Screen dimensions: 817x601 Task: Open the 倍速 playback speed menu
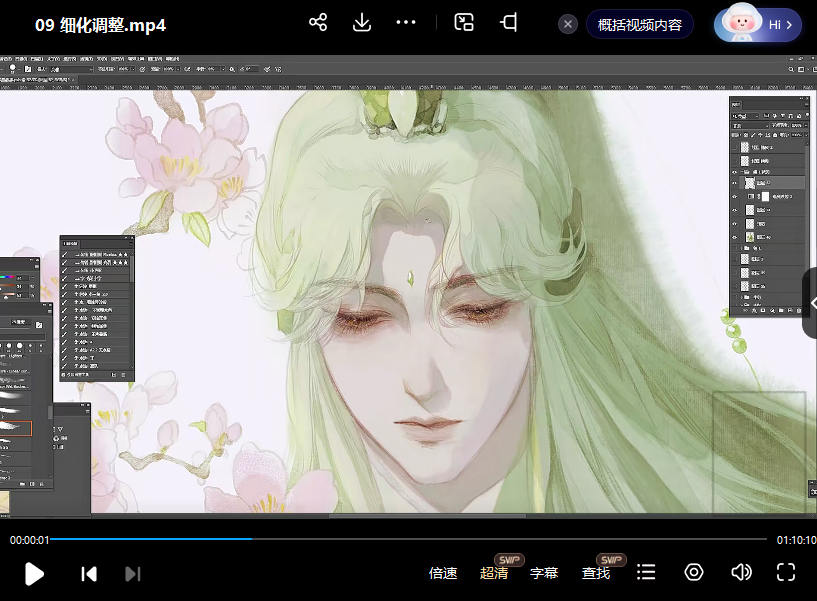[x=443, y=573]
